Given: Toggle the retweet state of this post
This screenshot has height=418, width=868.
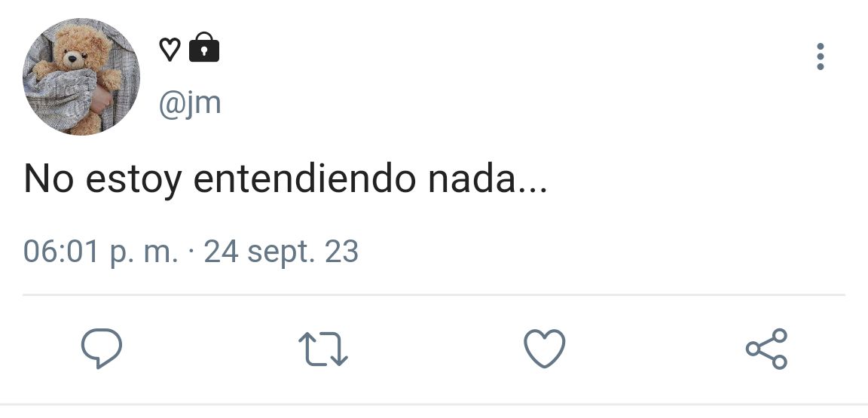Looking at the screenshot, I should coord(322,349).
